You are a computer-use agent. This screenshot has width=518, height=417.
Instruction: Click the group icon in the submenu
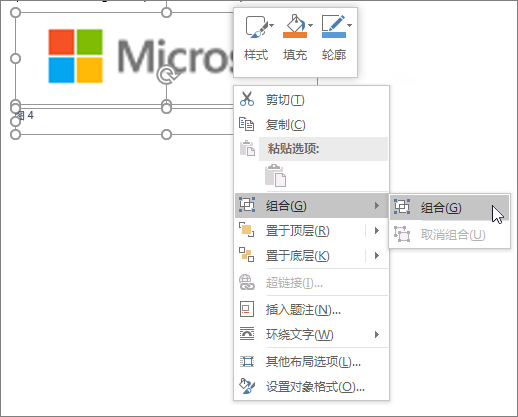(x=402, y=207)
